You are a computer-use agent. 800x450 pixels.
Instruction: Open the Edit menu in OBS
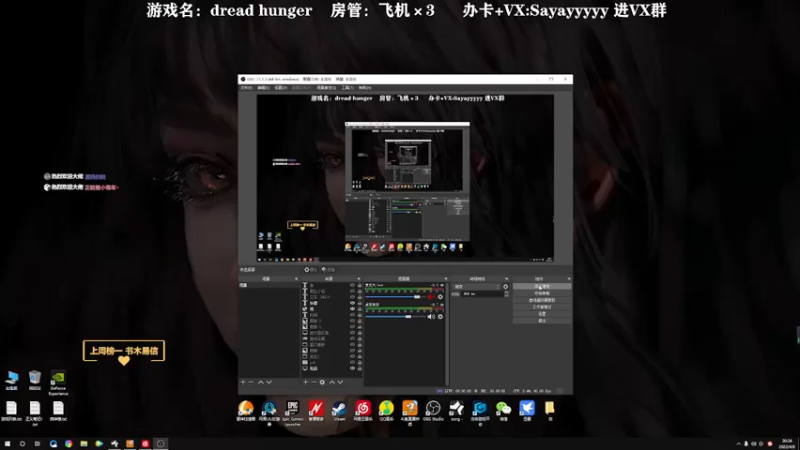coord(263,88)
